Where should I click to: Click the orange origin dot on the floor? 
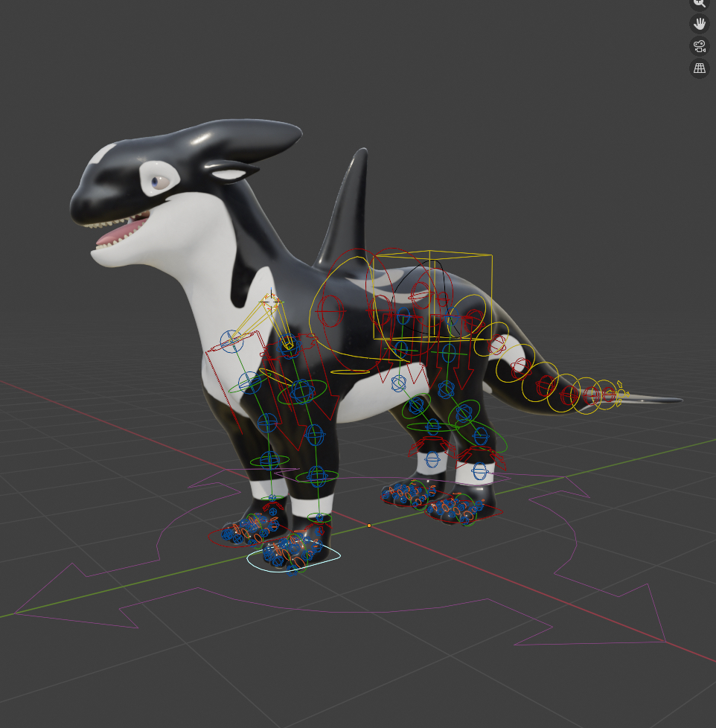tap(368, 526)
